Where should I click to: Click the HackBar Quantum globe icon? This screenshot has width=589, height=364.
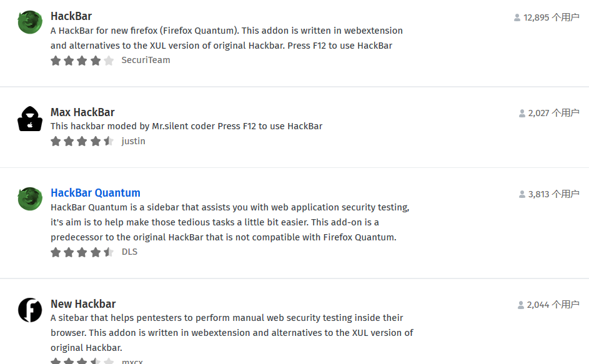(x=29, y=199)
